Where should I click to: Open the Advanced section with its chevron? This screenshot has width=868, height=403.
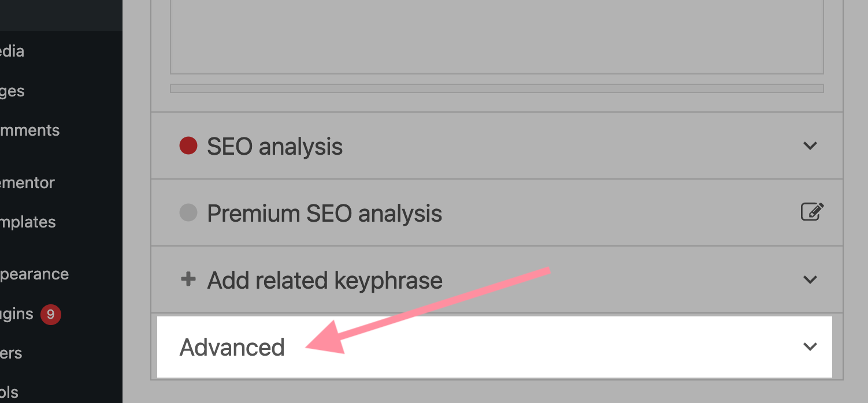tap(810, 347)
